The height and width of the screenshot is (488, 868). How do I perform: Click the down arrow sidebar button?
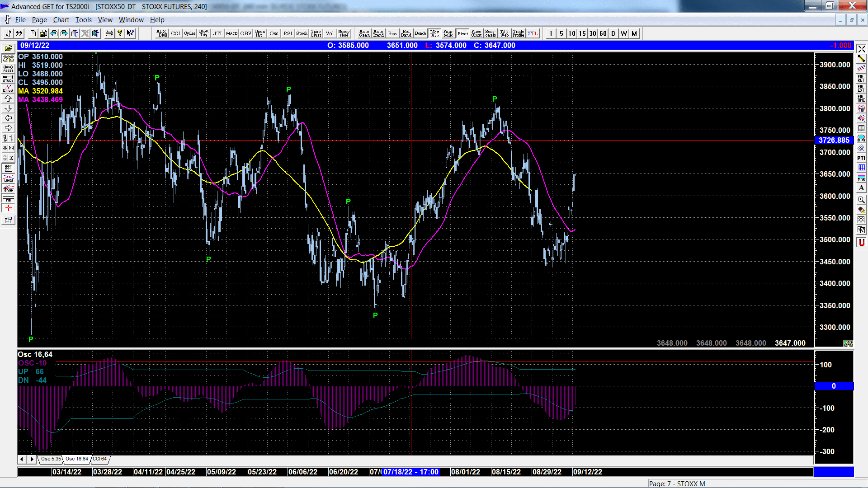(x=8, y=108)
